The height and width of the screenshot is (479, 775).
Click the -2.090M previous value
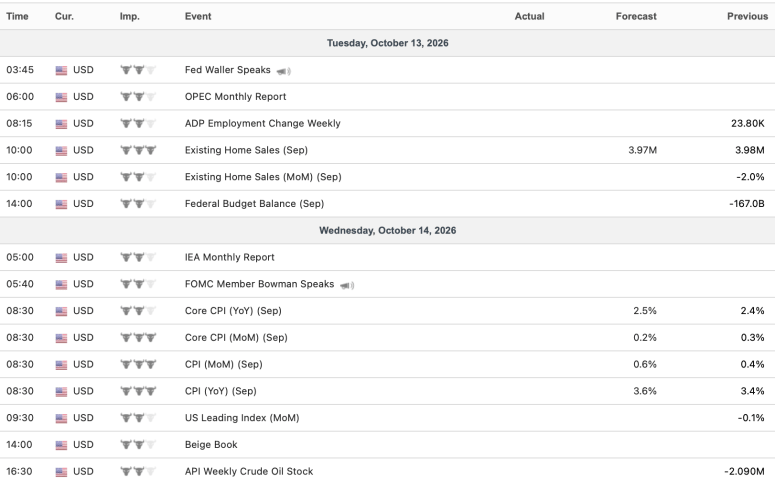[744, 471]
